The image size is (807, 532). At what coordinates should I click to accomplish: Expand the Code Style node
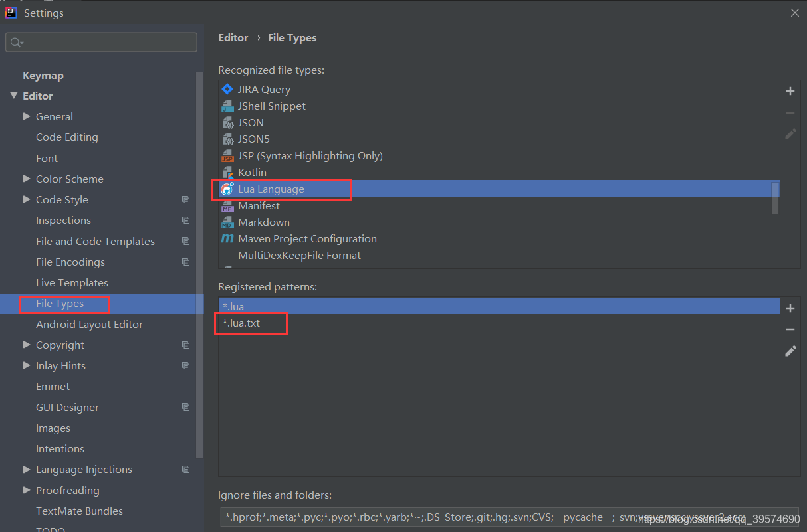click(x=27, y=199)
